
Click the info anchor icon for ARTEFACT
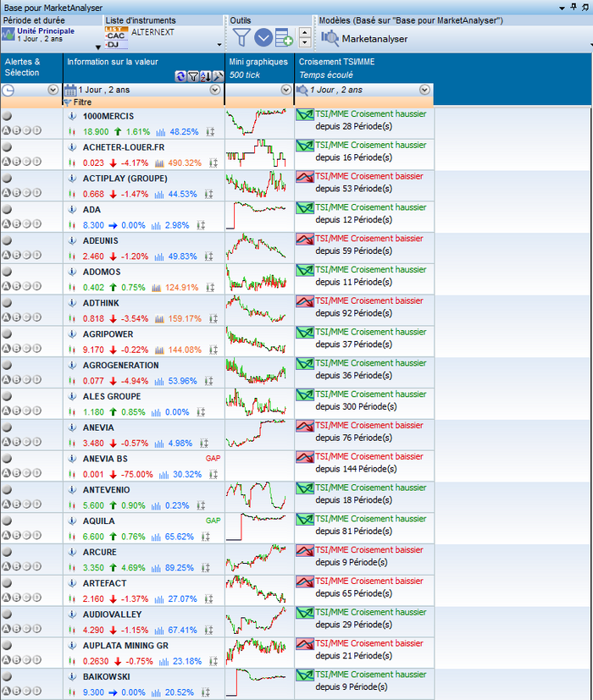pos(72,583)
